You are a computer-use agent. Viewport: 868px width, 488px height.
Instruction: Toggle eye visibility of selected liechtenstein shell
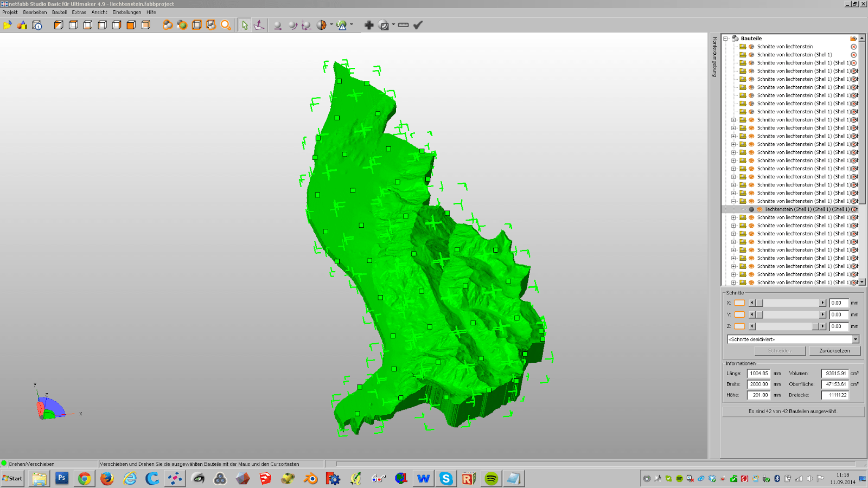pyautogui.click(x=759, y=209)
